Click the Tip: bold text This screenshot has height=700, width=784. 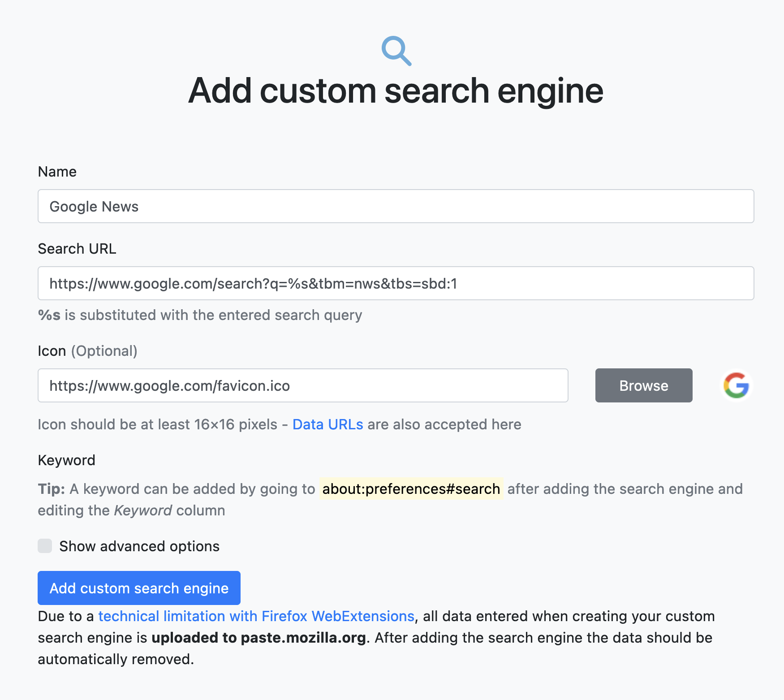pos(52,489)
